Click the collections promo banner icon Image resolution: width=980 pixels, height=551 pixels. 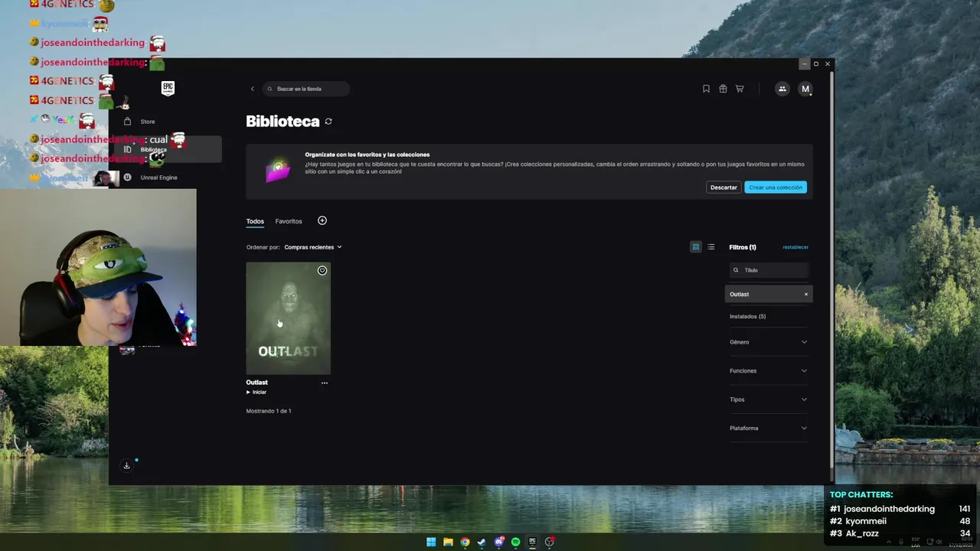[x=278, y=171]
